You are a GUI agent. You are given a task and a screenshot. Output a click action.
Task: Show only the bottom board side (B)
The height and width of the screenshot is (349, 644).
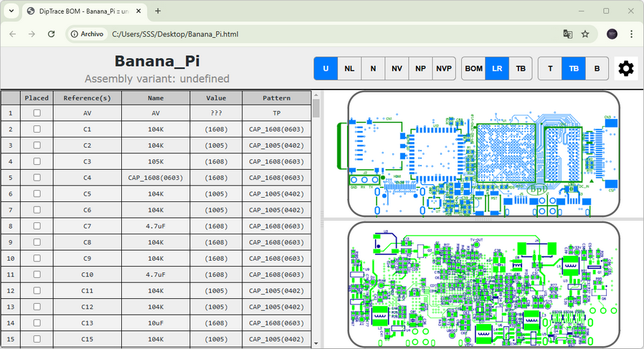pos(597,69)
